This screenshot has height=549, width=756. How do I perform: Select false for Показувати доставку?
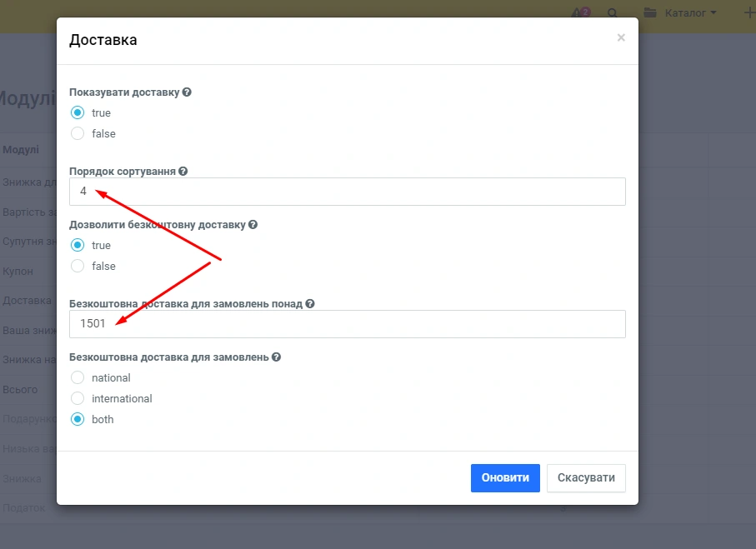78,133
